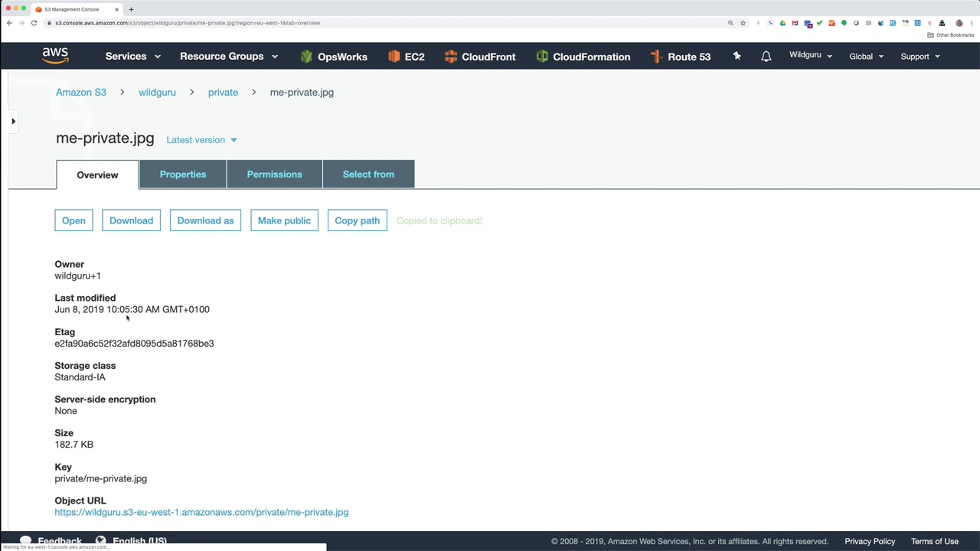The width and height of the screenshot is (980, 551).
Task: Bookmark this page with the star icon
Action: 743,23
